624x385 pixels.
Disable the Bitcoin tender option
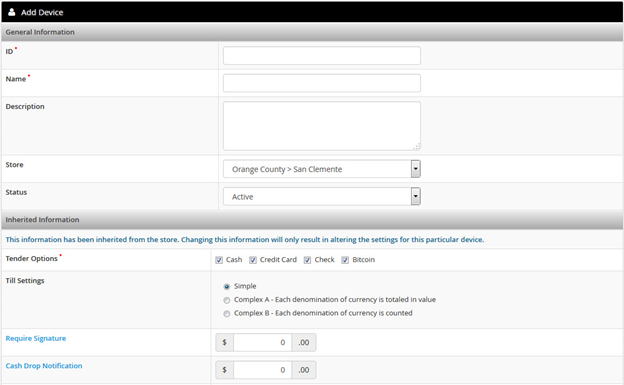coord(345,260)
